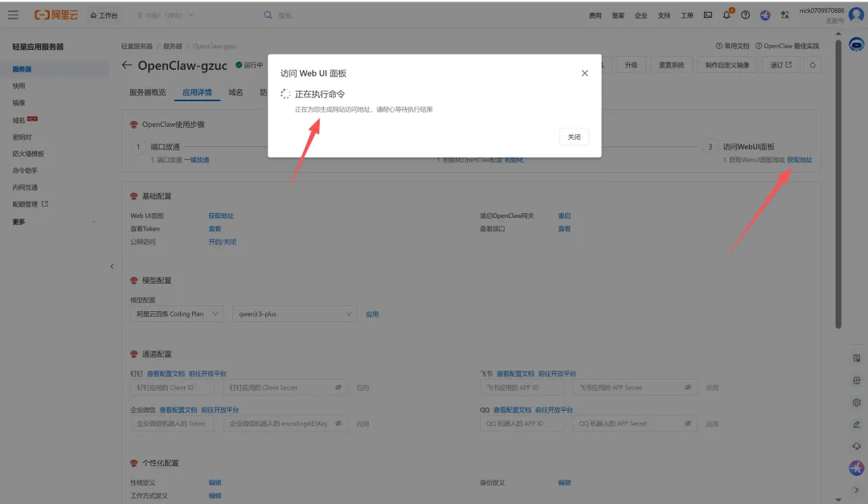Click the Alibaba Cloud logo
The image size is (868, 504).
pos(56,15)
